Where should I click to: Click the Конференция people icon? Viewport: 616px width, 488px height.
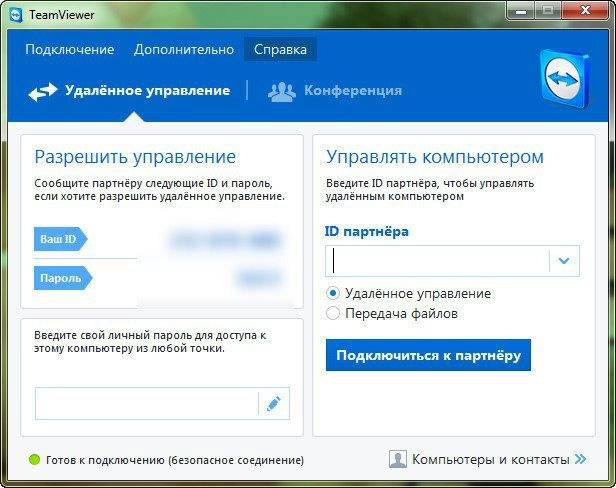coord(282,92)
